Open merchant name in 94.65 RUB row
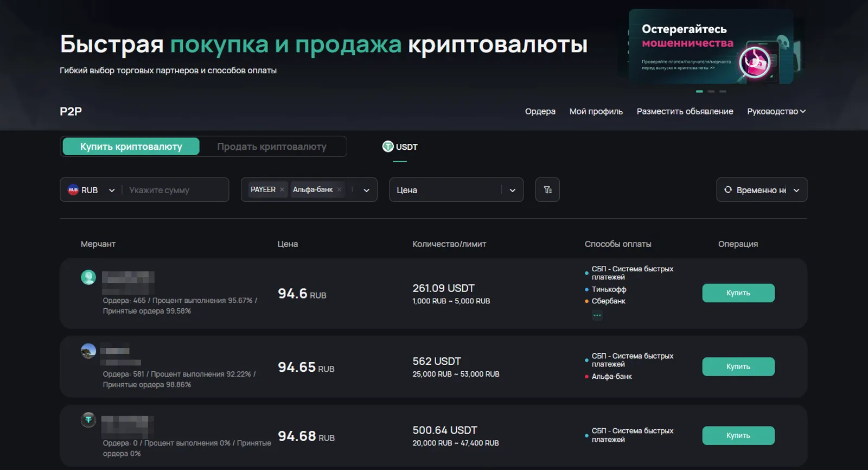 coord(120,356)
